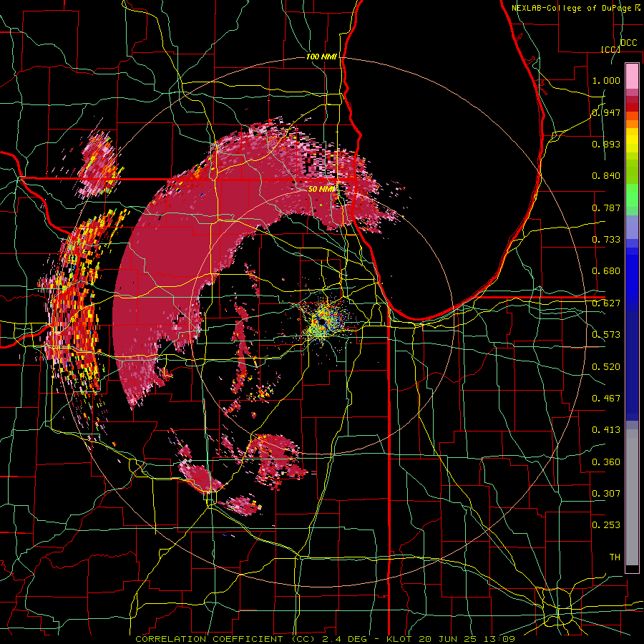
Task: Click the 0.520 scale value
Action: (x=606, y=367)
